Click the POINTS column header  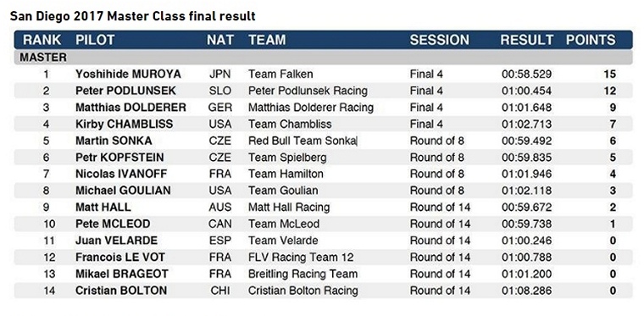click(x=591, y=40)
